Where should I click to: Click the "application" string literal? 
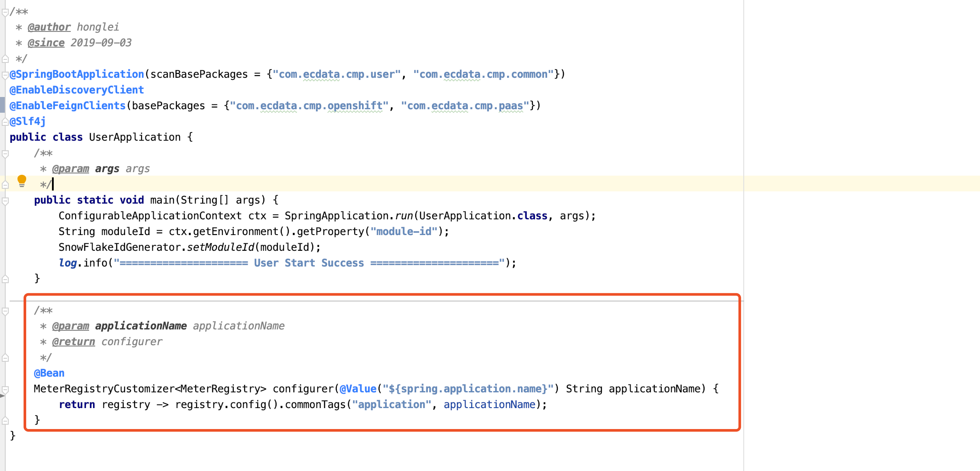(x=392, y=405)
